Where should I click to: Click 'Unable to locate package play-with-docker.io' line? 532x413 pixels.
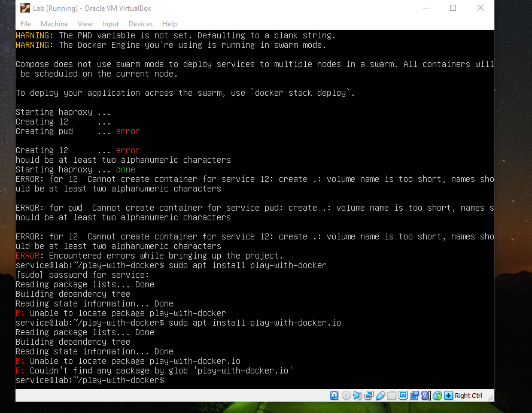[128, 361]
